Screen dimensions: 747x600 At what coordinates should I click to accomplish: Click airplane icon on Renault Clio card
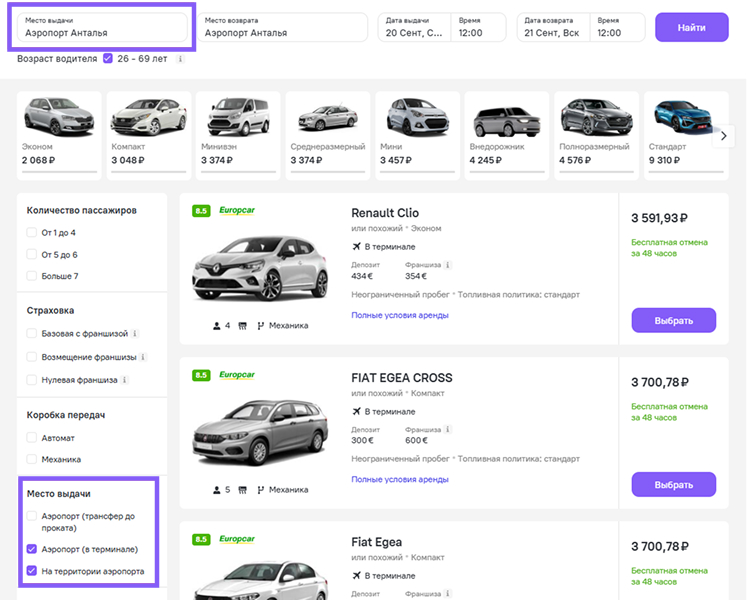(356, 246)
